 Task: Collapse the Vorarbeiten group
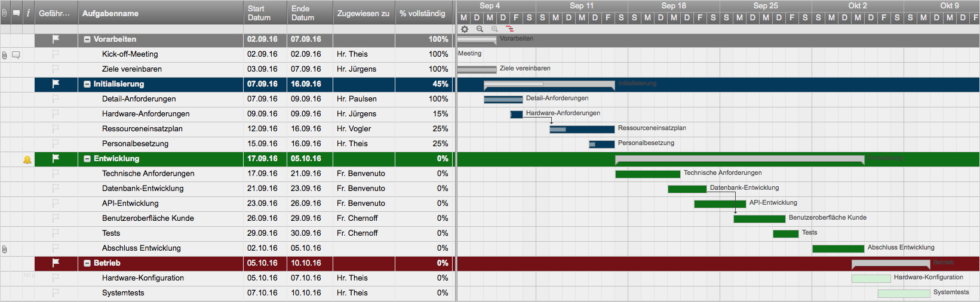(x=87, y=39)
